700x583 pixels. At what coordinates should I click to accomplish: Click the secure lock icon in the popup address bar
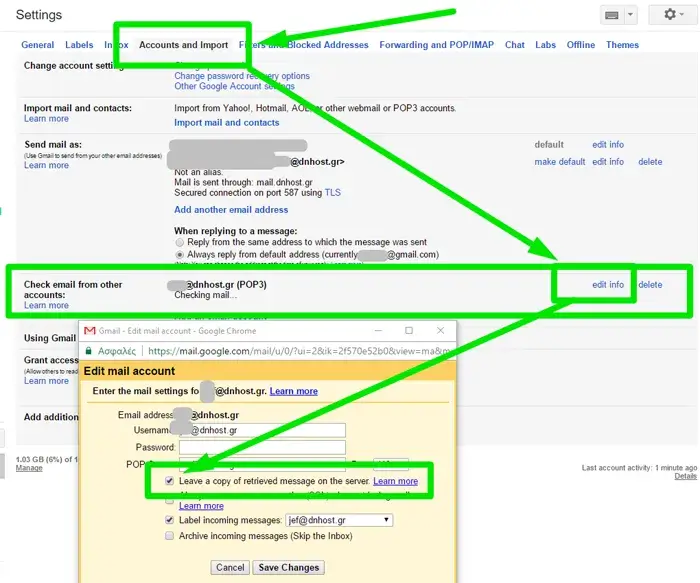88,351
